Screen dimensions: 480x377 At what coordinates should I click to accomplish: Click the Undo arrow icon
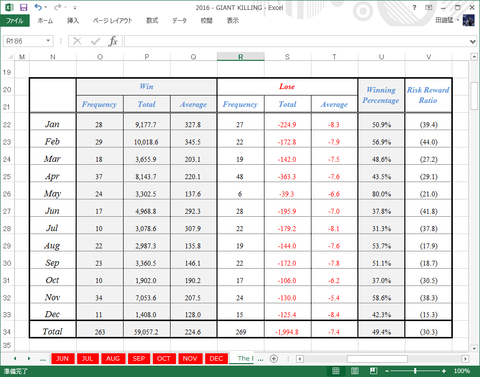click(x=38, y=7)
